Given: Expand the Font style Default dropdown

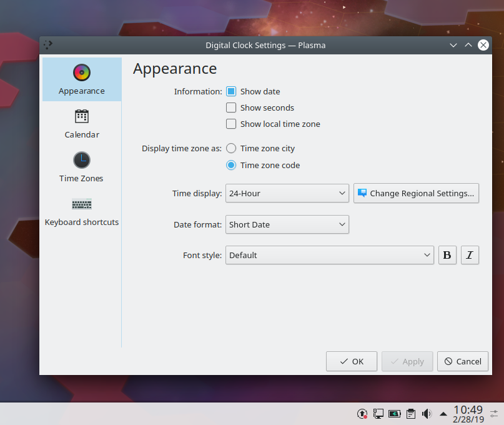Looking at the screenshot, I should pos(330,255).
